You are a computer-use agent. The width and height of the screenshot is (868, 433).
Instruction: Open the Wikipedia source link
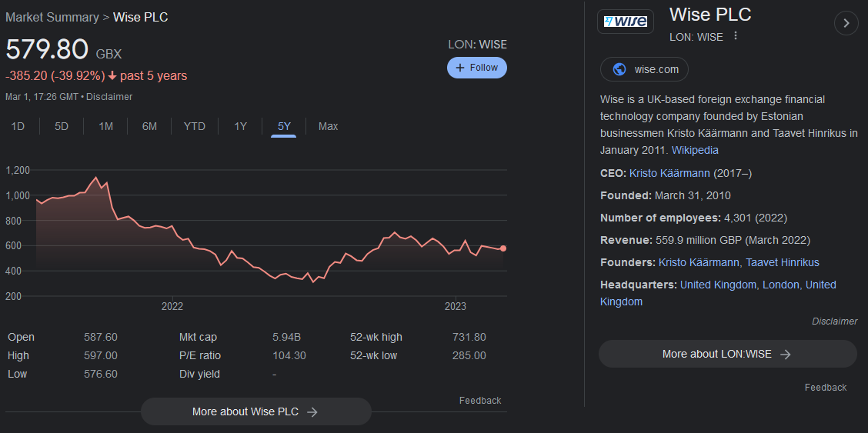pyautogui.click(x=695, y=150)
